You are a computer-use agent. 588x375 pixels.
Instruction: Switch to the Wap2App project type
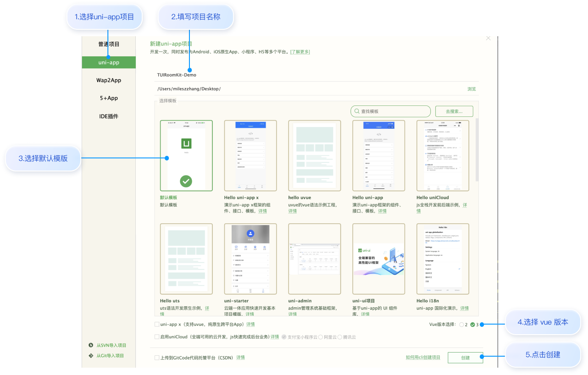tap(109, 80)
